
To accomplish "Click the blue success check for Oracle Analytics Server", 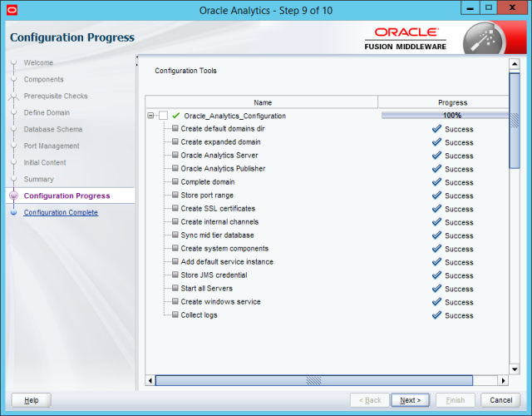I will point(436,156).
